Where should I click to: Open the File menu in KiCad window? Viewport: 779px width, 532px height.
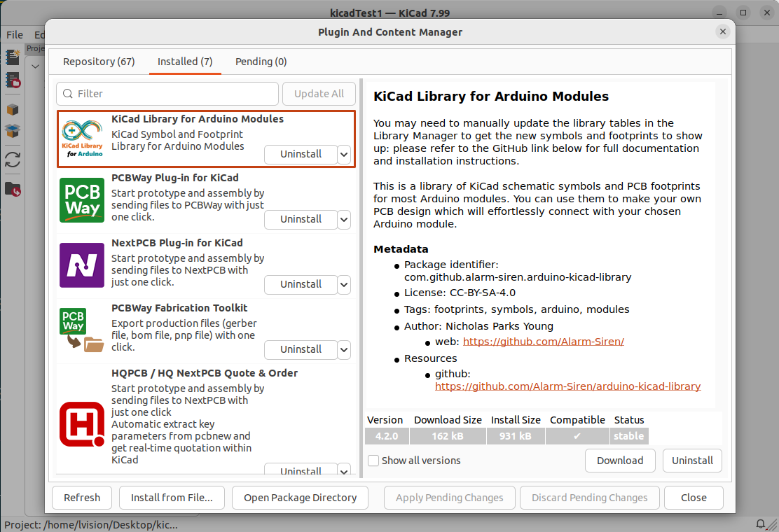click(15, 35)
